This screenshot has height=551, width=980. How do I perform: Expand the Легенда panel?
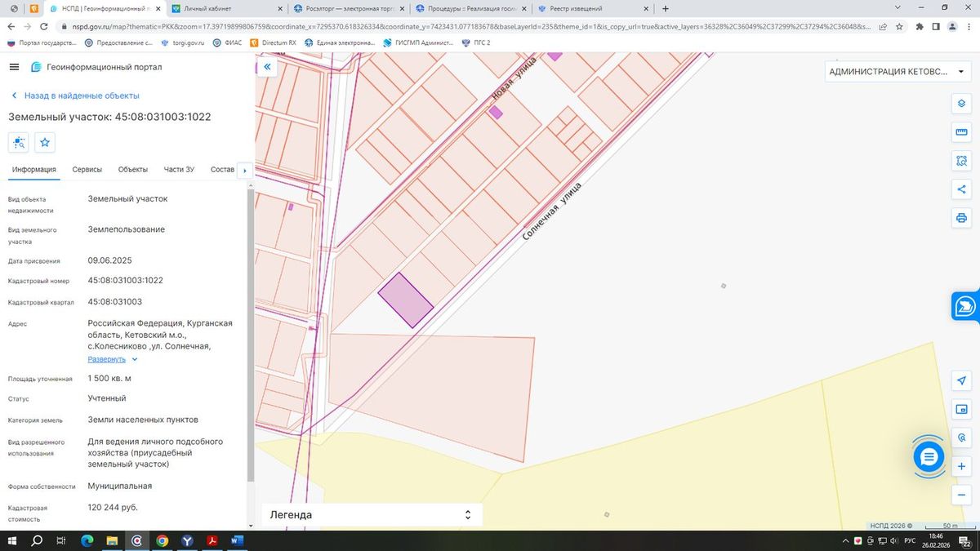[372, 515]
